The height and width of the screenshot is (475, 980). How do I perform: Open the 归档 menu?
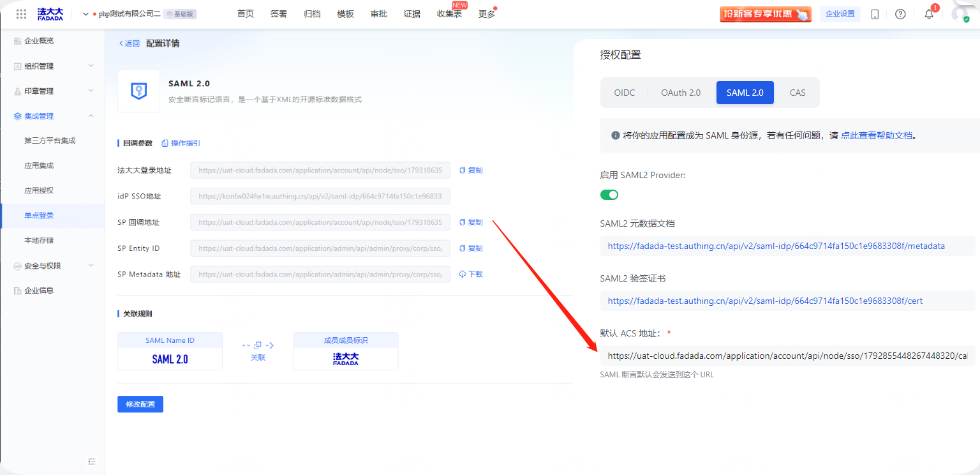point(312,14)
